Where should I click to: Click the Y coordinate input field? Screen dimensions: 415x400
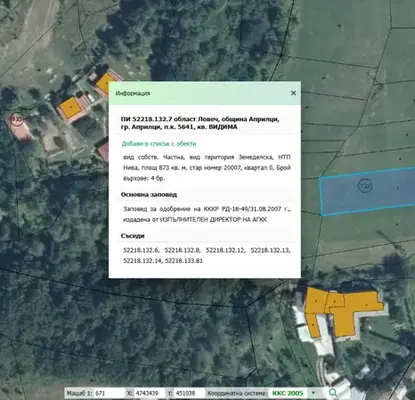point(189,393)
